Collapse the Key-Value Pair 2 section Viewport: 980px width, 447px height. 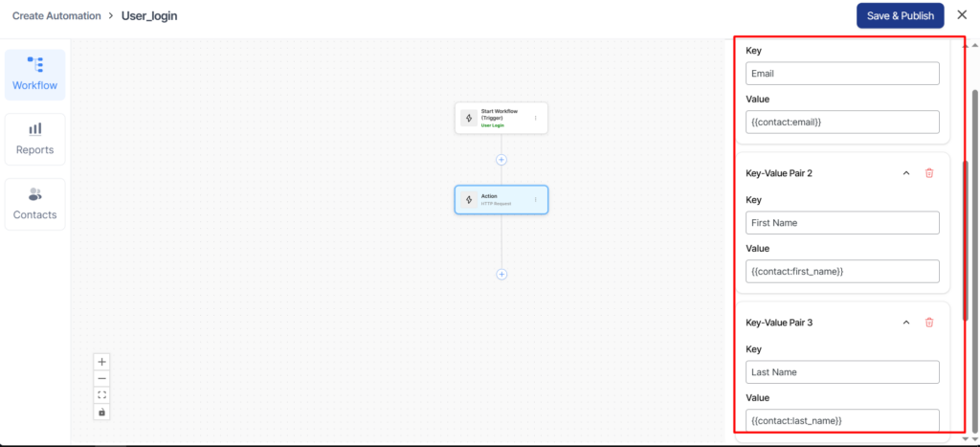905,173
